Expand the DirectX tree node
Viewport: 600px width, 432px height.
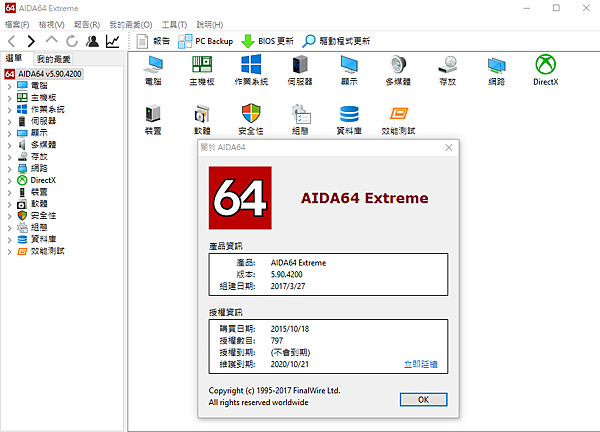(x=10, y=181)
